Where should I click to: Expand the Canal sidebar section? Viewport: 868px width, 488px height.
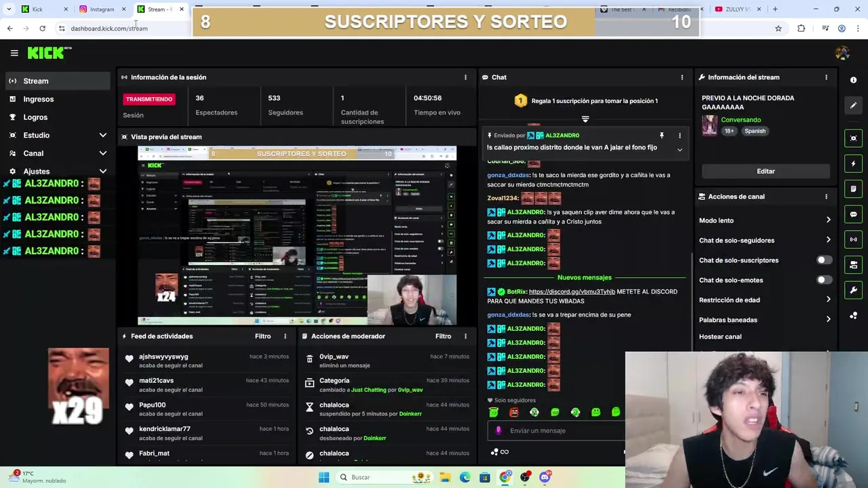click(103, 153)
